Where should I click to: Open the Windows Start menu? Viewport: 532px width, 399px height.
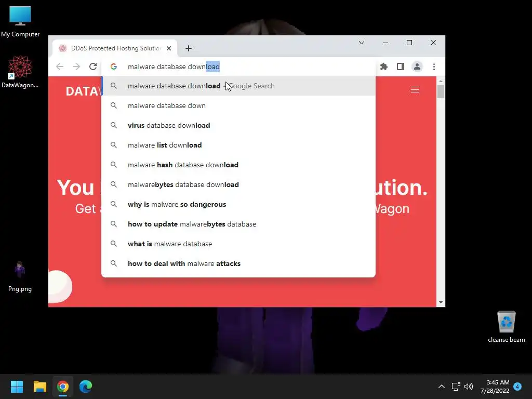point(17,387)
